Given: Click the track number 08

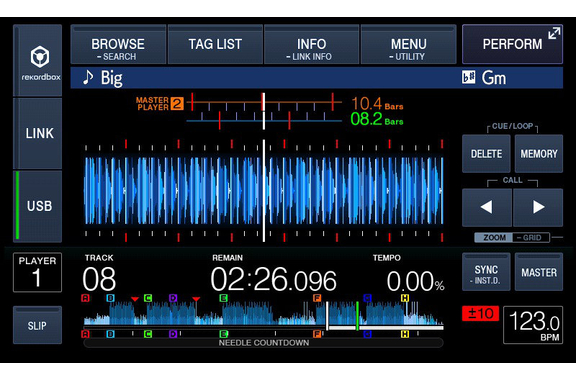Looking at the screenshot, I should tap(99, 279).
